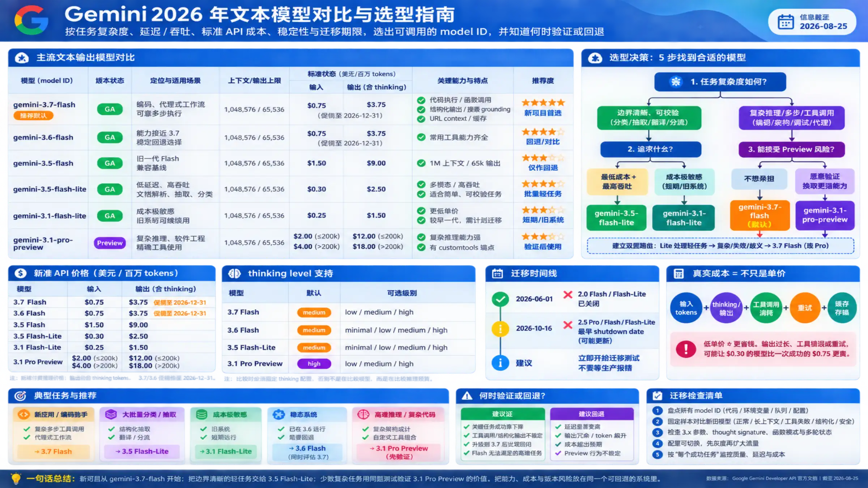
Task: Click the code icon on 新应用 / 编码助手 card
Action: pos(24,414)
